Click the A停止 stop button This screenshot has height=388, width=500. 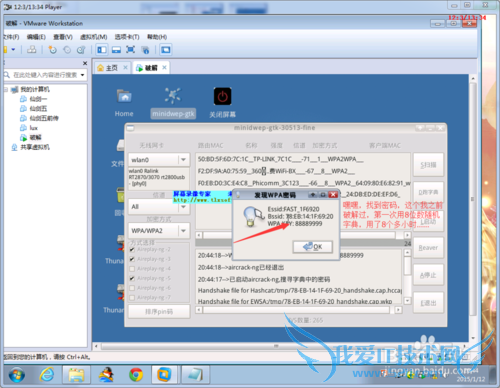(428, 275)
